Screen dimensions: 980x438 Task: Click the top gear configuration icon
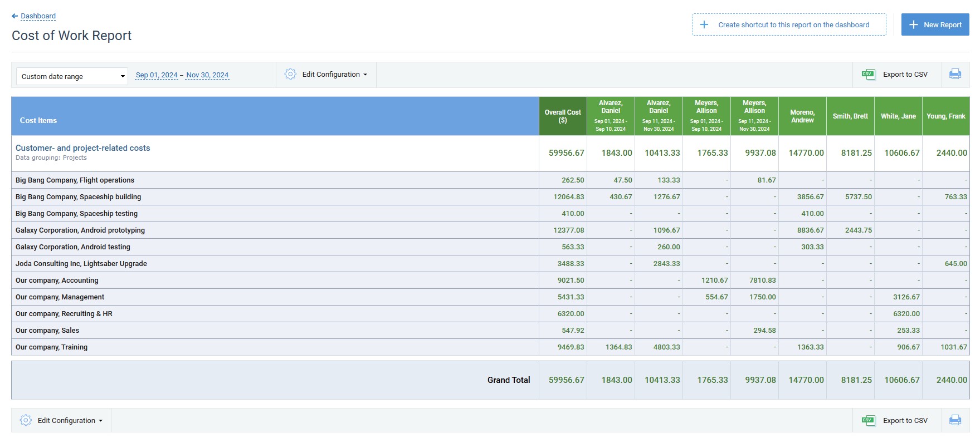click(x=290, y=74)
